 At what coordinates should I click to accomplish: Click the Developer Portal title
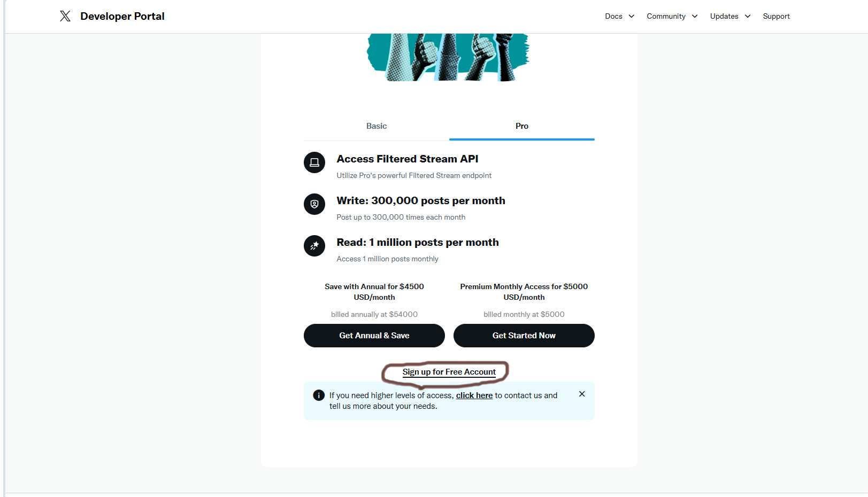122,16
